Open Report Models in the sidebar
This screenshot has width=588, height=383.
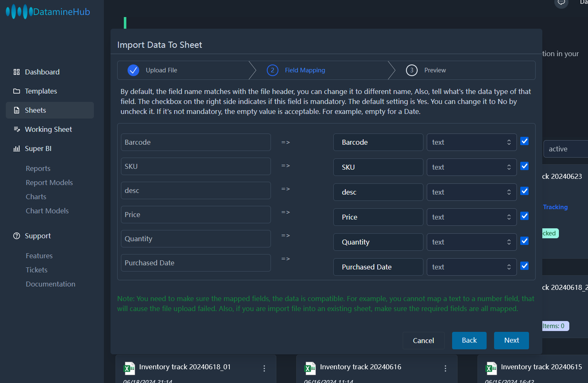point(49,183)
